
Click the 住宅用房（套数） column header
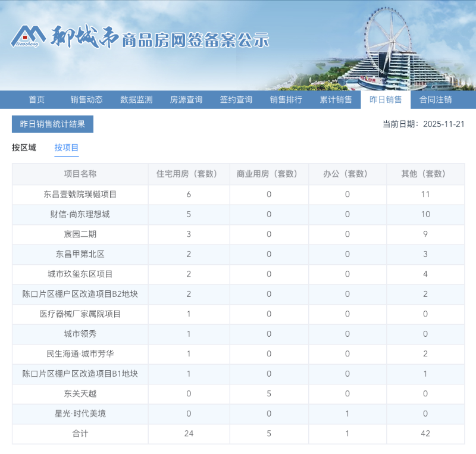pos(189,174)
